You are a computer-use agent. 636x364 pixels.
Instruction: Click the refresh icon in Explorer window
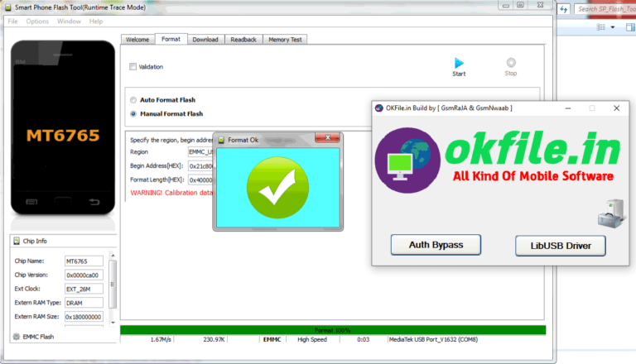tap(564, 9)
